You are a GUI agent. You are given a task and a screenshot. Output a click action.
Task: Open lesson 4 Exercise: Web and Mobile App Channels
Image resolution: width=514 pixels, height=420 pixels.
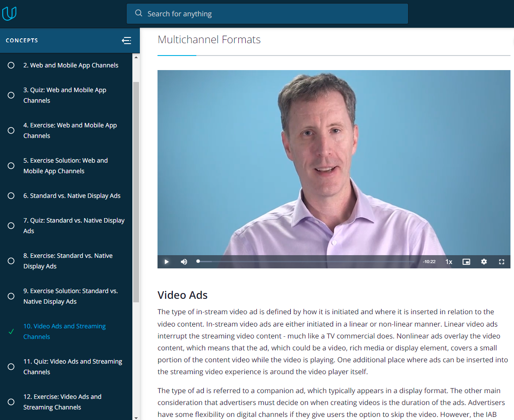[70, 130]
